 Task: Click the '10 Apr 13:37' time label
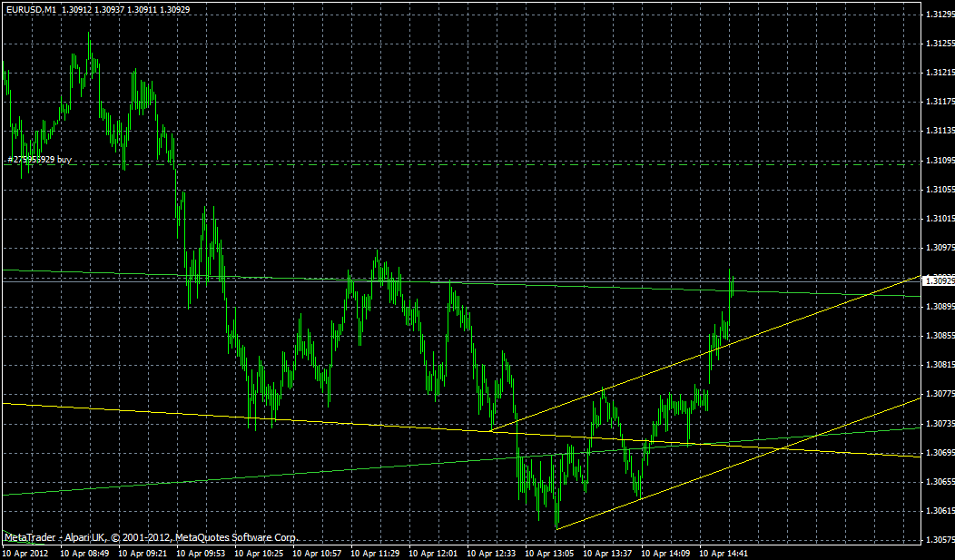(x=608, y=554)
